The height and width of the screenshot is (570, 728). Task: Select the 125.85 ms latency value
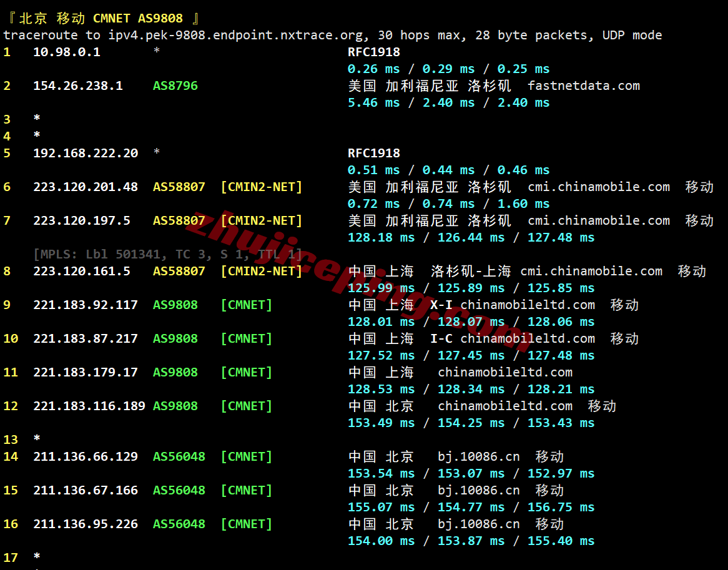pyautogui.click(x=561, y=288)
